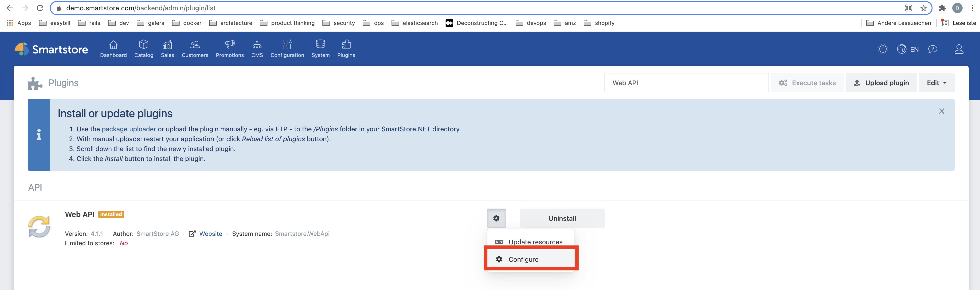Click the Smartstore logo

tap(51, 49)
